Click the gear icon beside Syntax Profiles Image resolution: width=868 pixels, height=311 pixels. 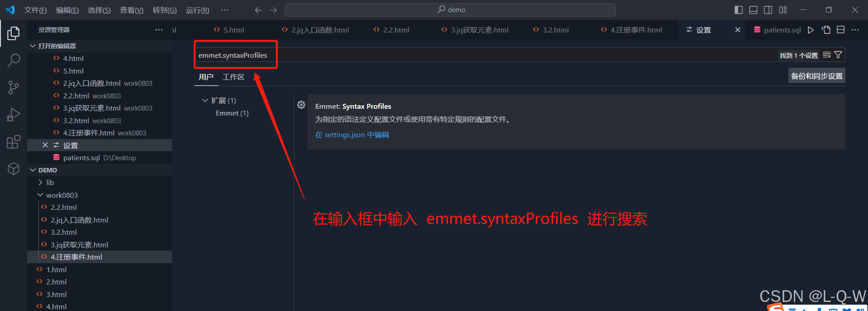click(x=301, y=105)
